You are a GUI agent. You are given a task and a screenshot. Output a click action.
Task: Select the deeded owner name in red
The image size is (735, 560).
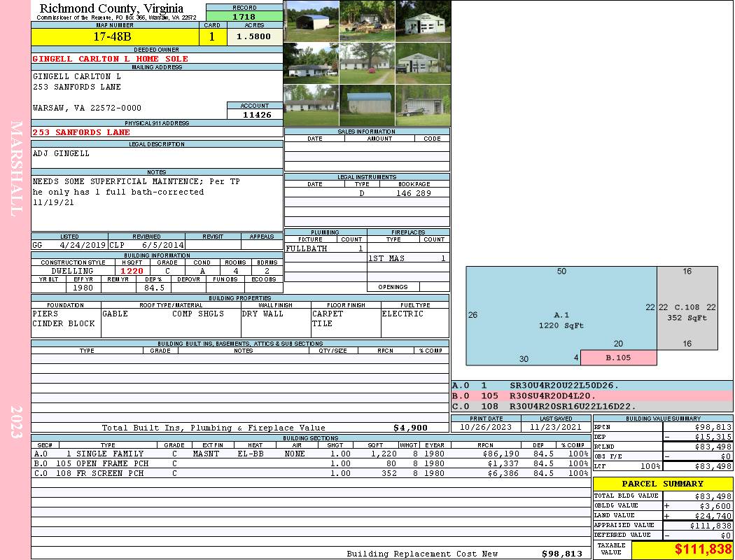tap(110, 59)
